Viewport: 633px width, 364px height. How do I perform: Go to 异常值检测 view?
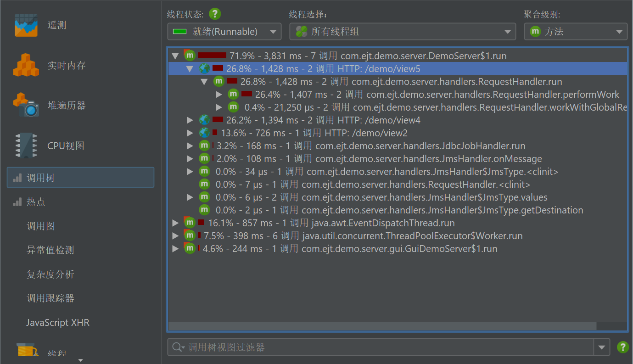(50, 250)
